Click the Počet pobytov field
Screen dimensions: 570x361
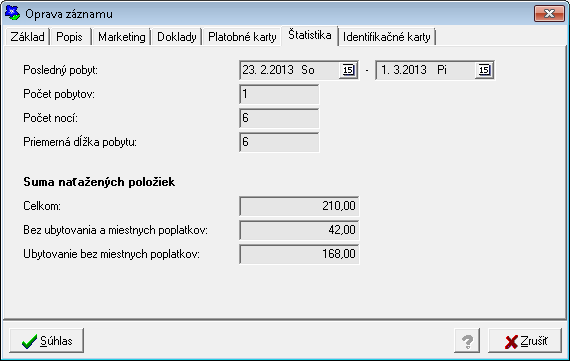tap(279, 95)
